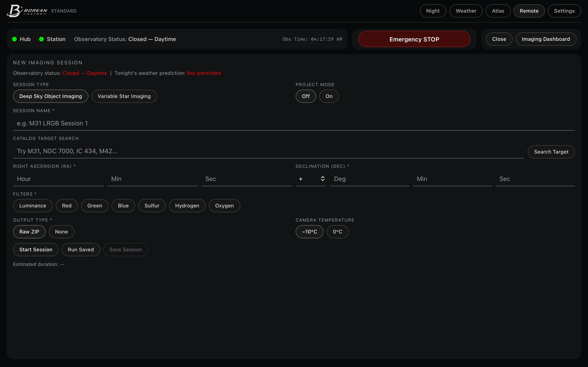This screenshot has height=367, width=588.
Task: Click the catalog target search field
Action: [x=268, y=151]
